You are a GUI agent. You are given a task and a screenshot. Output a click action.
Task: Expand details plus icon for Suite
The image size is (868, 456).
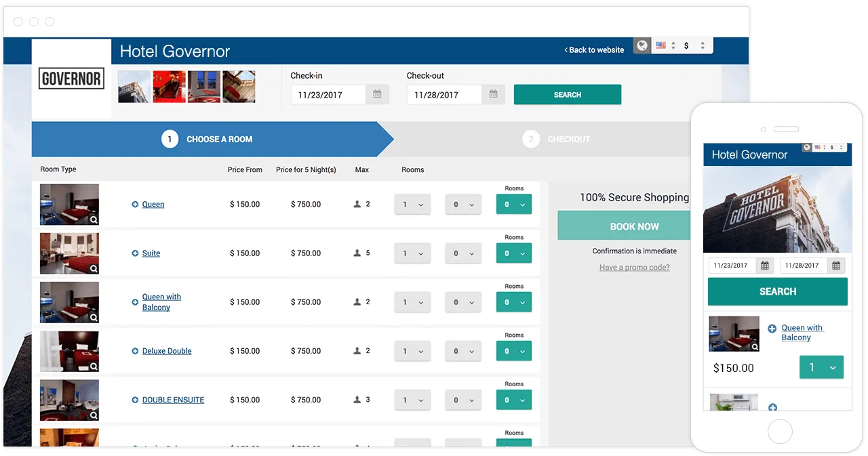point(135,253)
